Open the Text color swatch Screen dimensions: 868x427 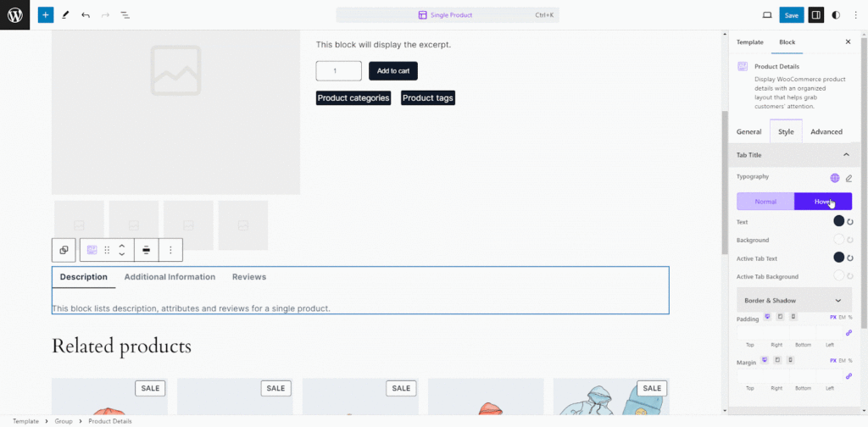tap(838, 221)
